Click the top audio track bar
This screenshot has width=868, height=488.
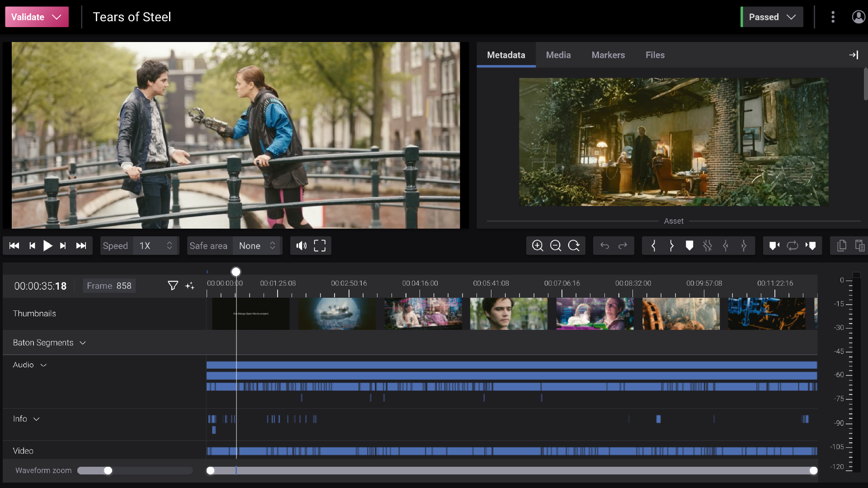pyautogui.click(x=512, y=365)
